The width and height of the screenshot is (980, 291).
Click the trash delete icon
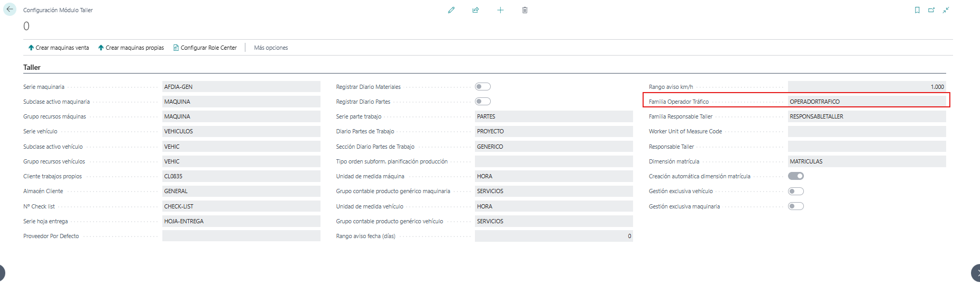point(525,10)
